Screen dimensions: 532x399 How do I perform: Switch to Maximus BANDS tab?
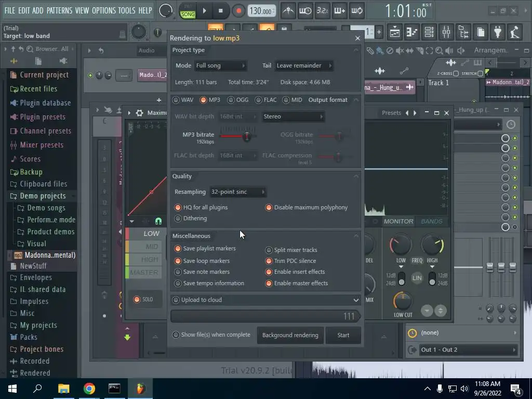[432, 221]
